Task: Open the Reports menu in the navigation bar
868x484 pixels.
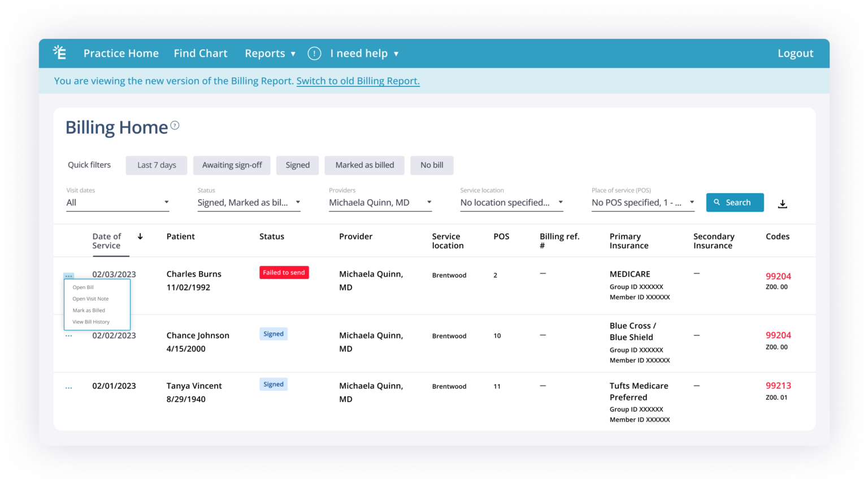Action: [x=270, y=53]
